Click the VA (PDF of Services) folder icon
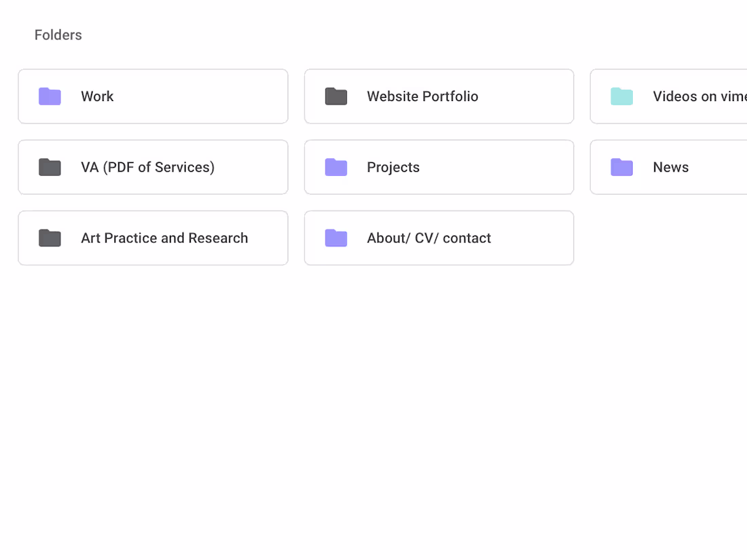The image size is (747, 560). (x=50, y=167)
